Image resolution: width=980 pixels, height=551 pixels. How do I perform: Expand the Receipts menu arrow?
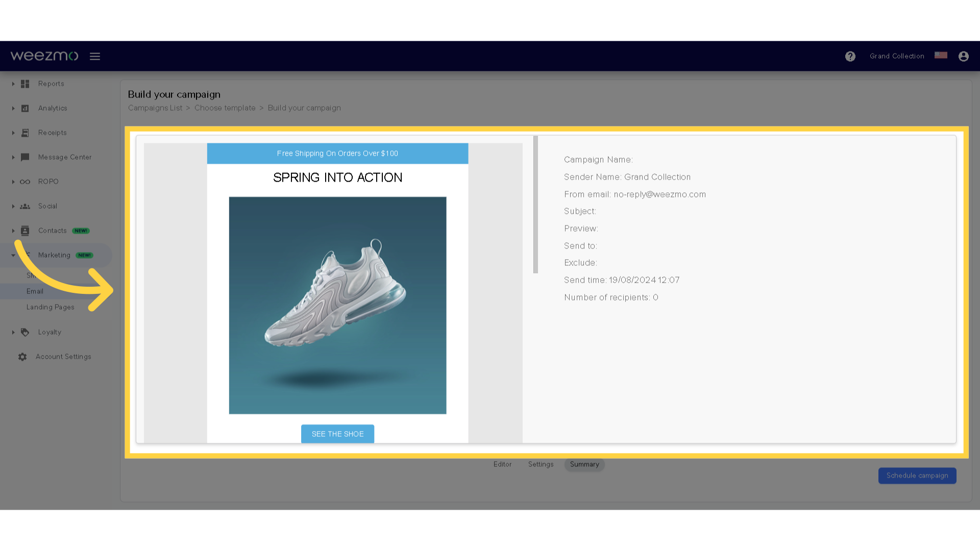tap(13, 133)
